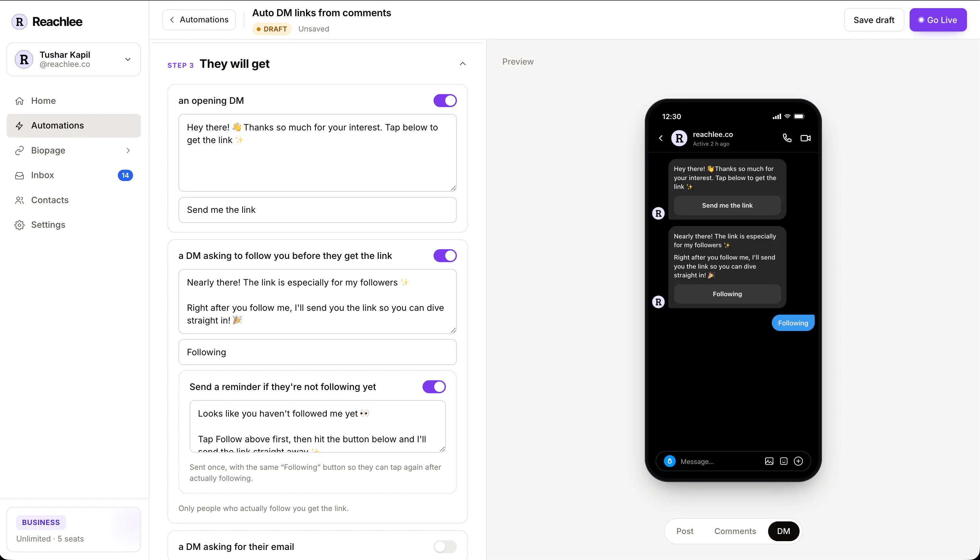Click the Inbox tray icon
Image resolution: width=980 pixels, height=560 pixels.
19,176
